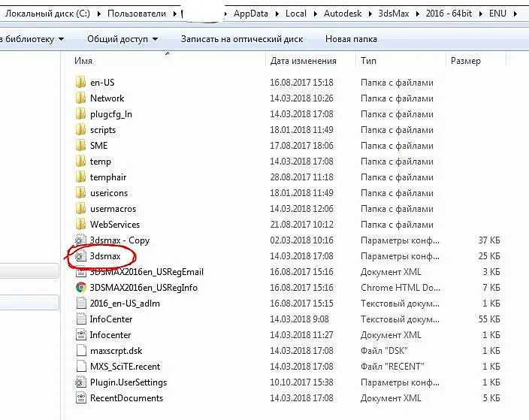The height and width of the screenshot is (420, 529).
Task: Go to 2016 - 64bit breadcrumb
Action: click(x=449, y=14)
